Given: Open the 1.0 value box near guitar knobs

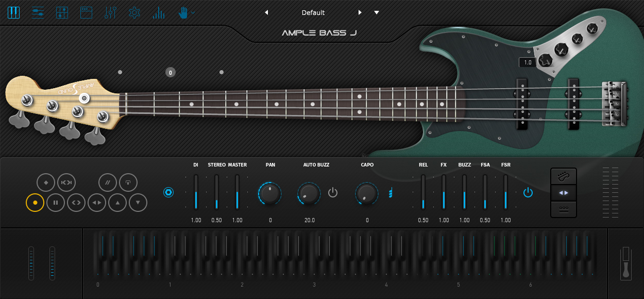Looking at the screenshot, I should pyautogui.click(x=528, y=62).
